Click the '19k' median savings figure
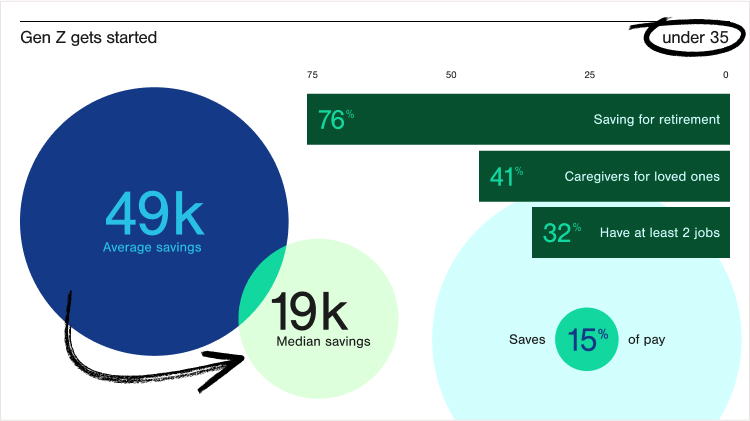750x421 pixels. [309, 312]
